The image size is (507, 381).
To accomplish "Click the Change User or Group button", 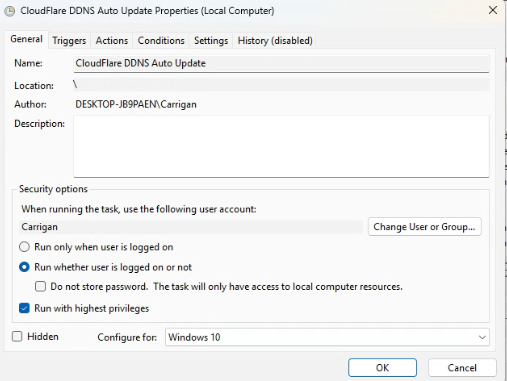I will coord(425,227).
